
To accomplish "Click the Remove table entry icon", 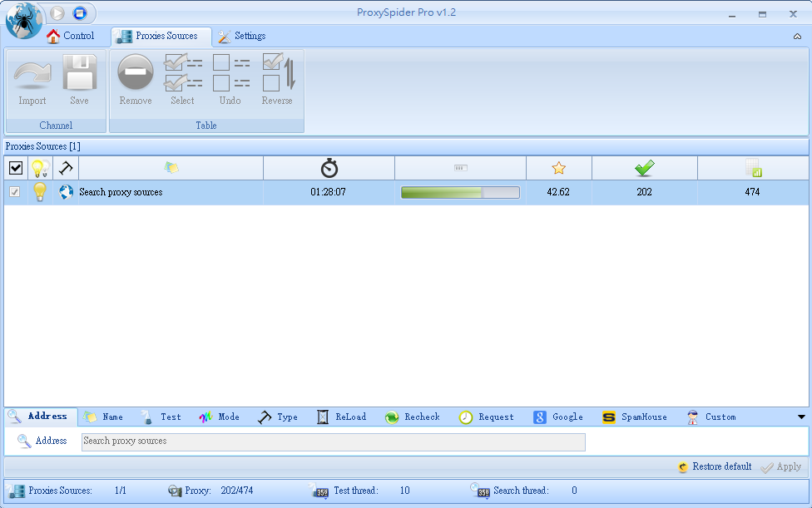I will pyautogui.click(x=135, y=73).
